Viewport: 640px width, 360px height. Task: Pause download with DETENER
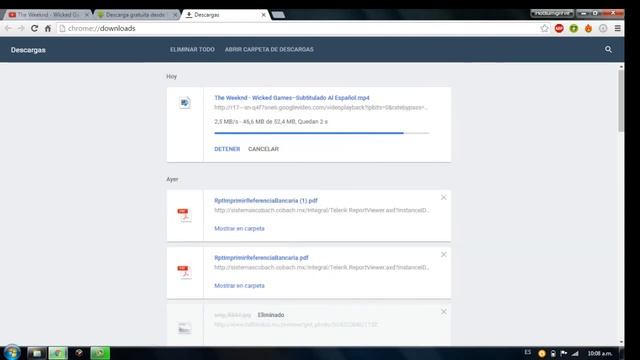point(227,149)
